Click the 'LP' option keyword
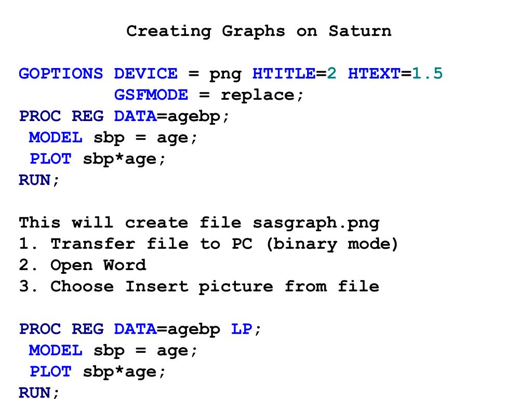 [x=242, y=329]
